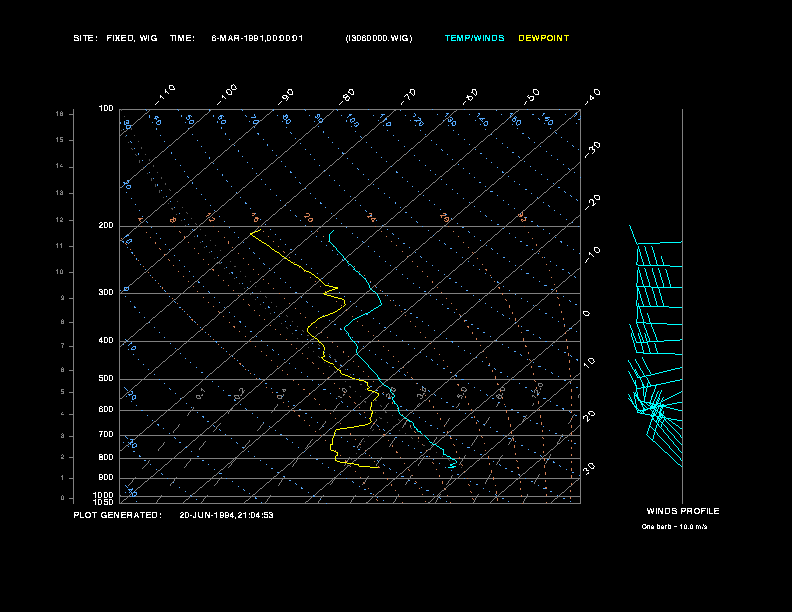The height and width of the screenshot is (612, 792).
Task: Click the 0 km mark on height scale
Action: pos(63,498)
